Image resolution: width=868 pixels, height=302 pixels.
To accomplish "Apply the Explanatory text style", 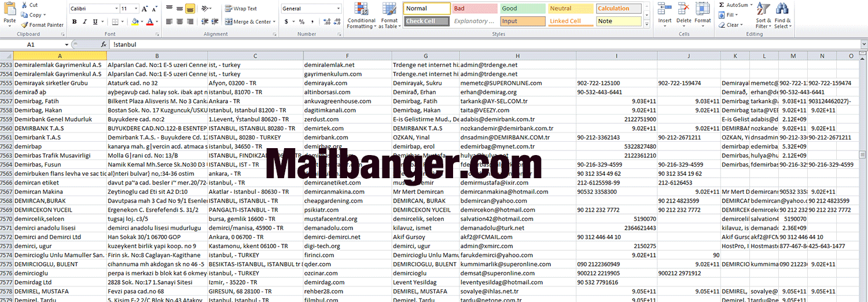I will (475, 21).
